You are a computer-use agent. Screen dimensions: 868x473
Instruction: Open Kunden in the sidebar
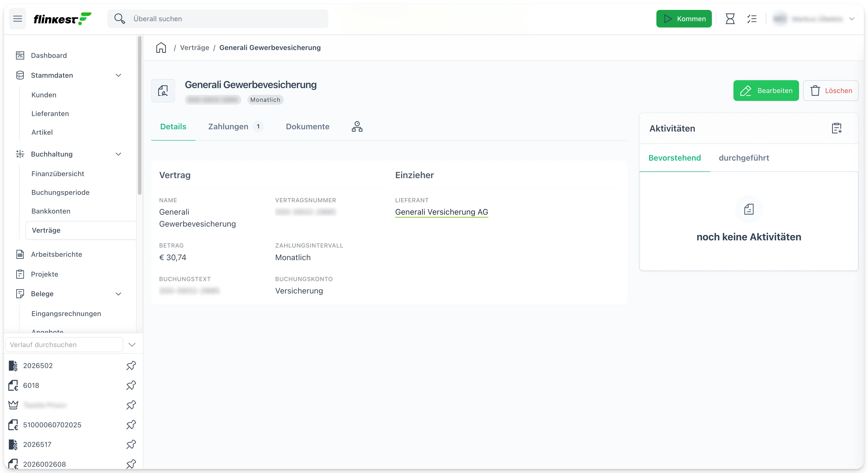(44, 95)
